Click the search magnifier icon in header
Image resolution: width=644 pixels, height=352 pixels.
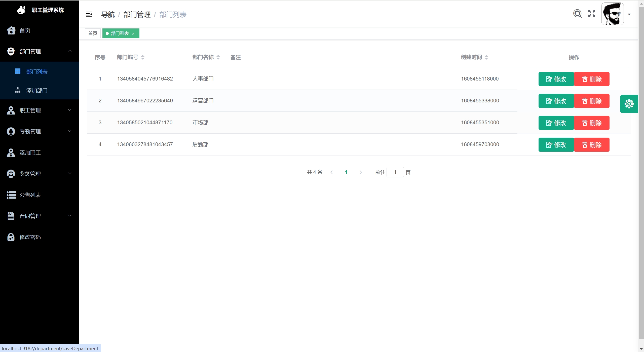pos(577,14)
